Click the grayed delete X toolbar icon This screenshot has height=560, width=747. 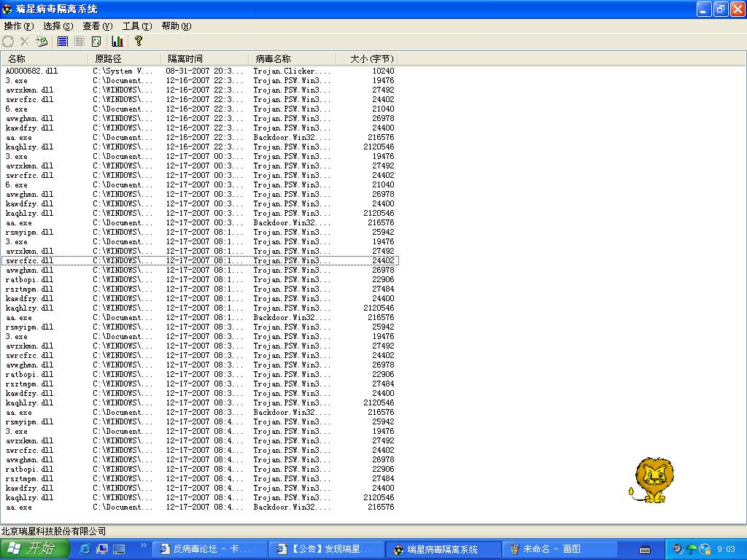point(25,42)
